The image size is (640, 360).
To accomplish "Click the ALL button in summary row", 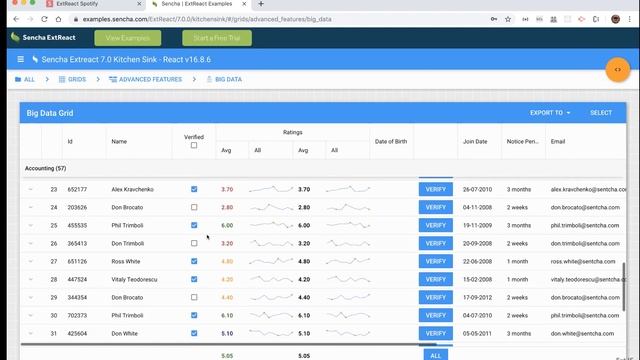I will (x=436, y=355).
